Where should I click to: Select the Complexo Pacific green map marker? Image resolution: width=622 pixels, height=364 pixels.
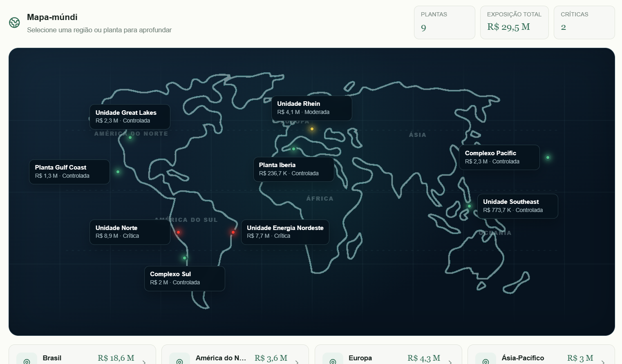tap(548, 158)
